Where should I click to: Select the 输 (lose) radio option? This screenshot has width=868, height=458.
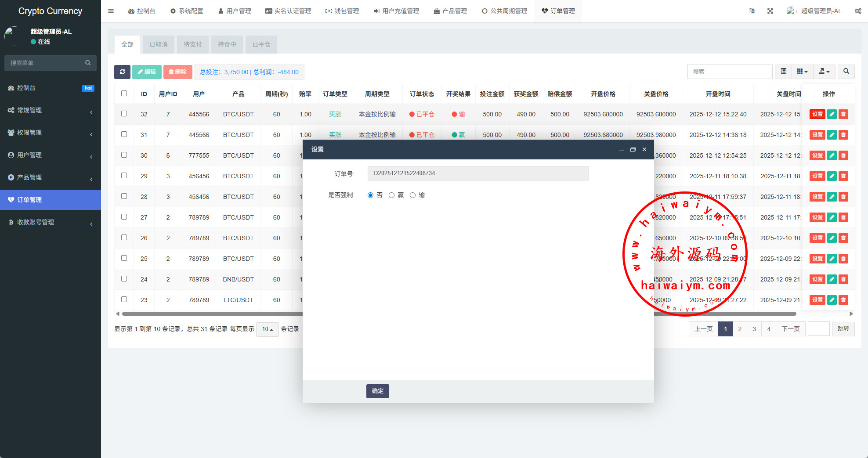click(x=412, y=195)
